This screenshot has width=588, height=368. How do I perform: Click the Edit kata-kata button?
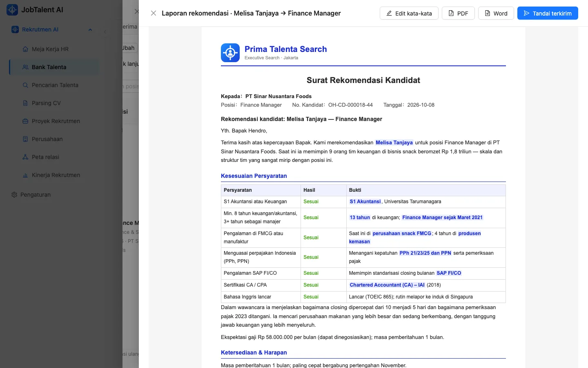[409, 13]
